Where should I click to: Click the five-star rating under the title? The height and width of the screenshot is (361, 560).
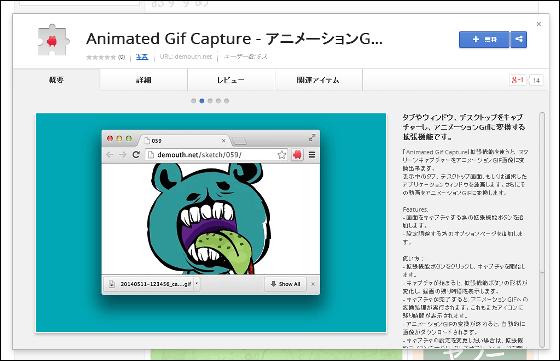(101, 57)
